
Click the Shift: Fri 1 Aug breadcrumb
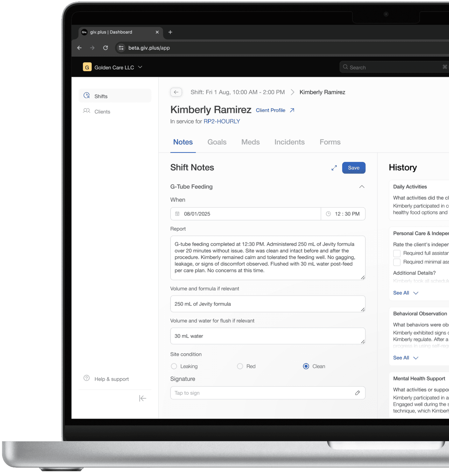tap(237, 92)
